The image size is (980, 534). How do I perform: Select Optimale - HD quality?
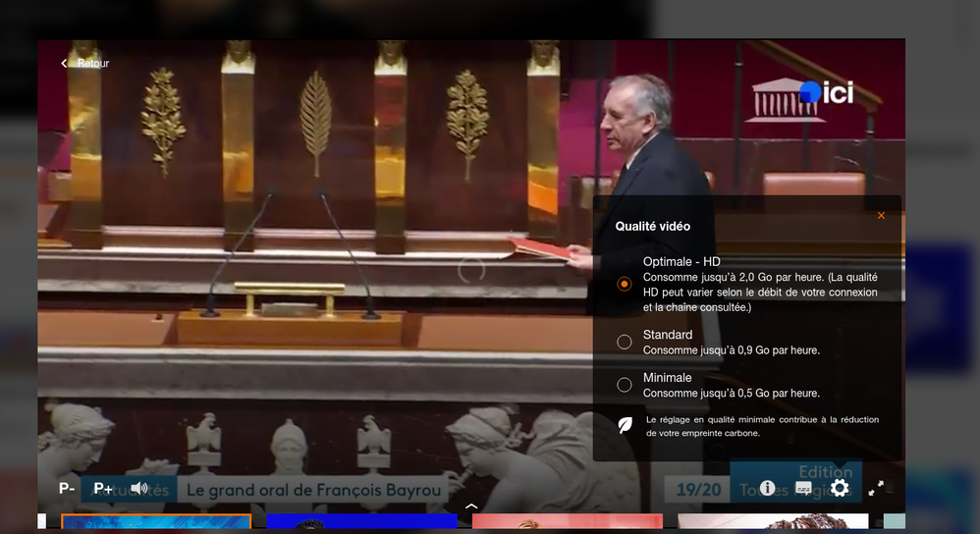pyautogui.click(x=625, y=284)
